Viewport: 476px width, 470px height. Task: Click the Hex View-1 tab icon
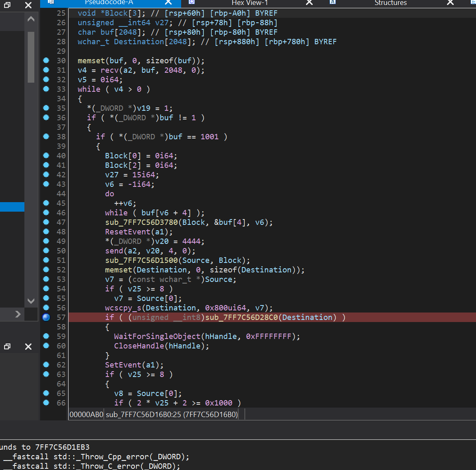[191, 2]
